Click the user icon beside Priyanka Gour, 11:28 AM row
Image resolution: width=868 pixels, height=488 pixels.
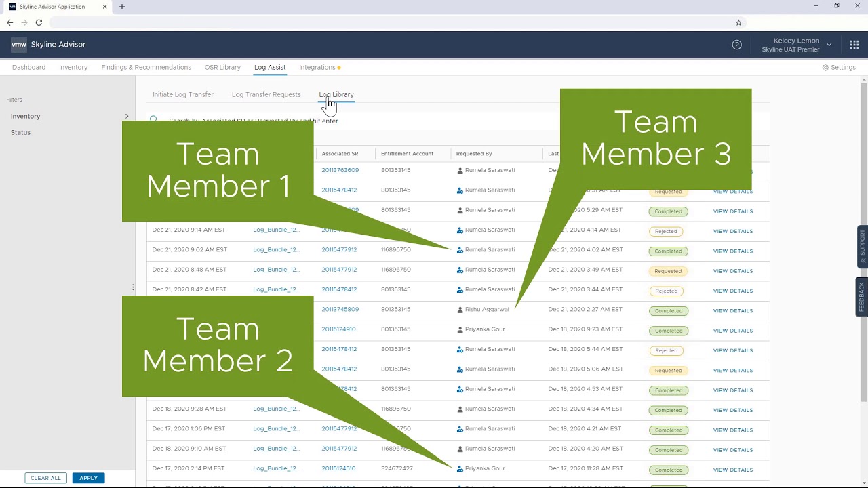[x=460, y=469]
